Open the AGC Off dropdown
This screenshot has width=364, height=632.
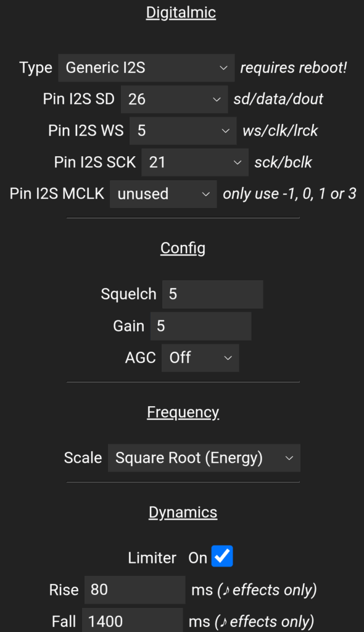[x=201, y=358]
